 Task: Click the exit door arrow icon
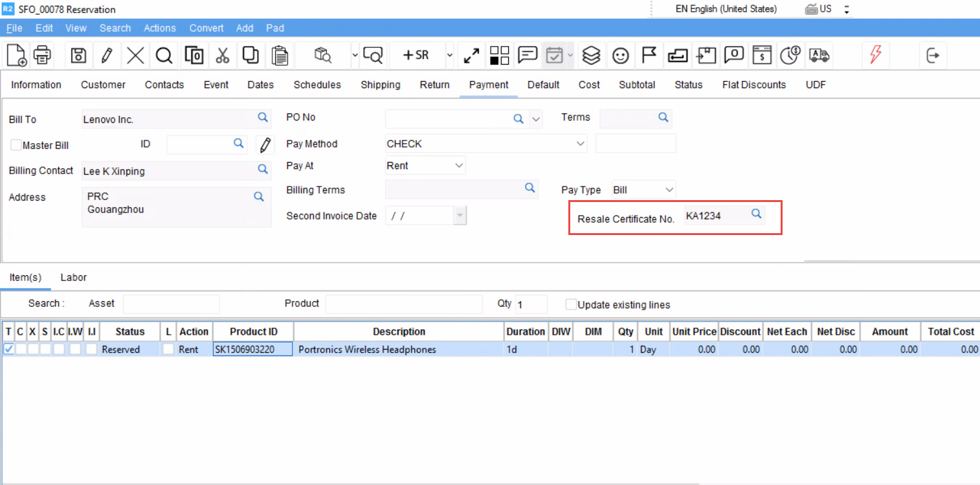[x=933, y=56]
